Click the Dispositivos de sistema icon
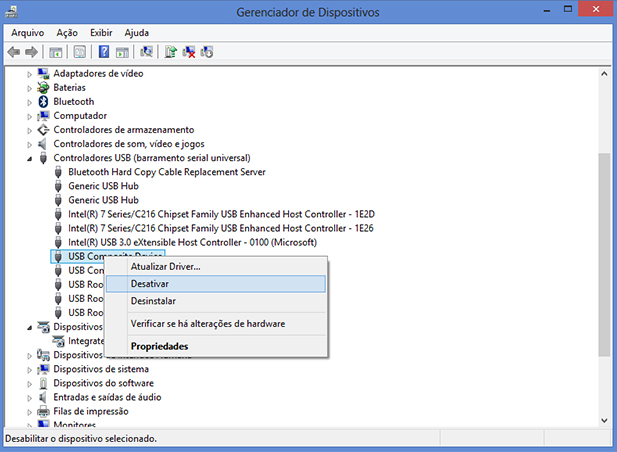Screen dimensions: 617x452 click(x=43, y=369)
